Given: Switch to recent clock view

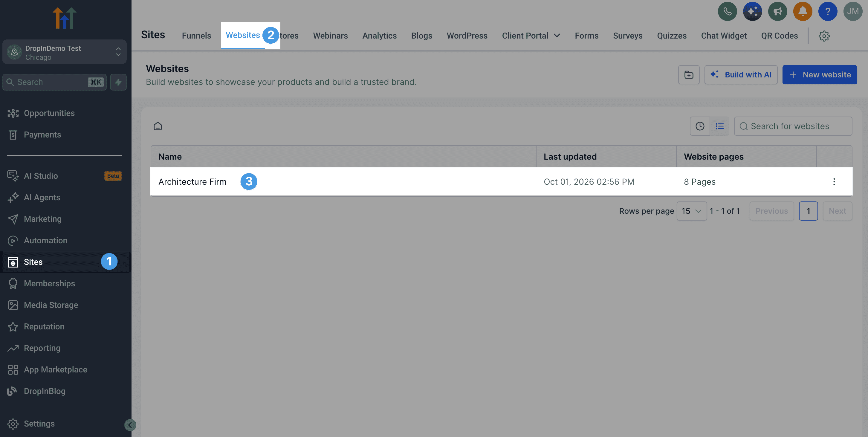Looking at the screenshot, I should click(x=700, y=126).
